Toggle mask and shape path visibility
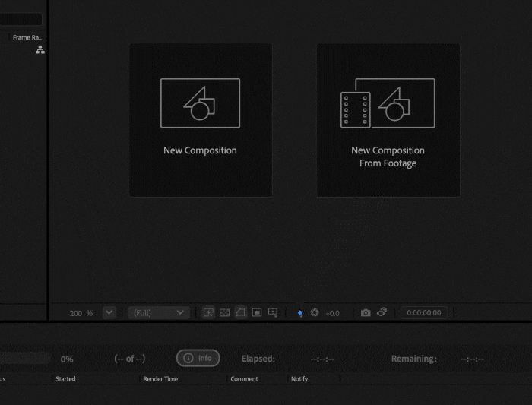532x405 pixels. pyautogui.click(x=241, y=312)
